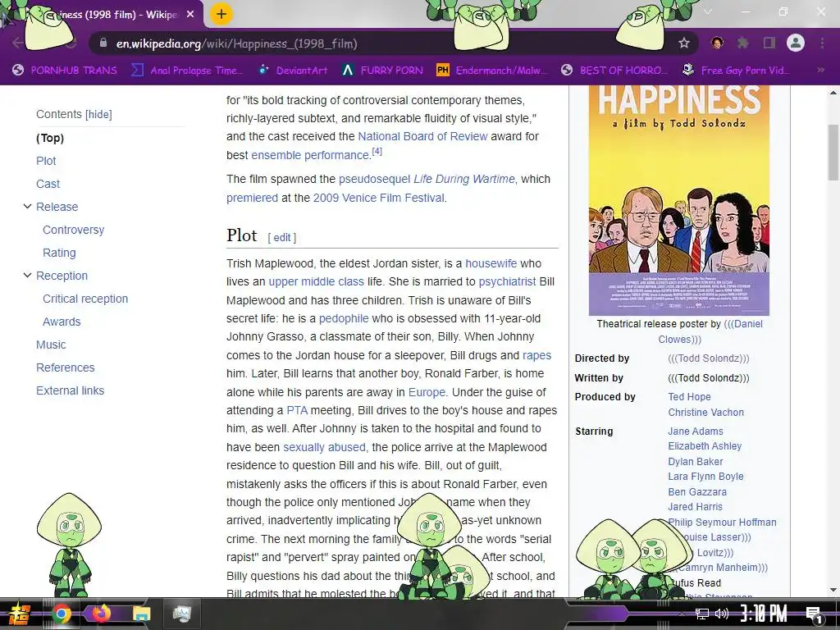Go to Music in contents sidebar
Viewport: 840px width, 630px height.
coord(51,345)
